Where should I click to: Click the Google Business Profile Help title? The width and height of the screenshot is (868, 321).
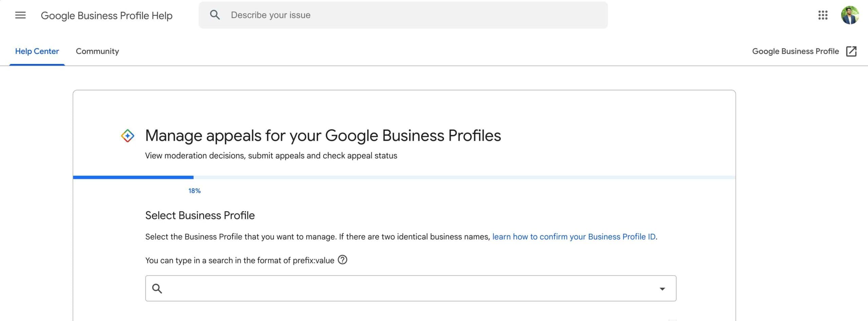[107, 15]
